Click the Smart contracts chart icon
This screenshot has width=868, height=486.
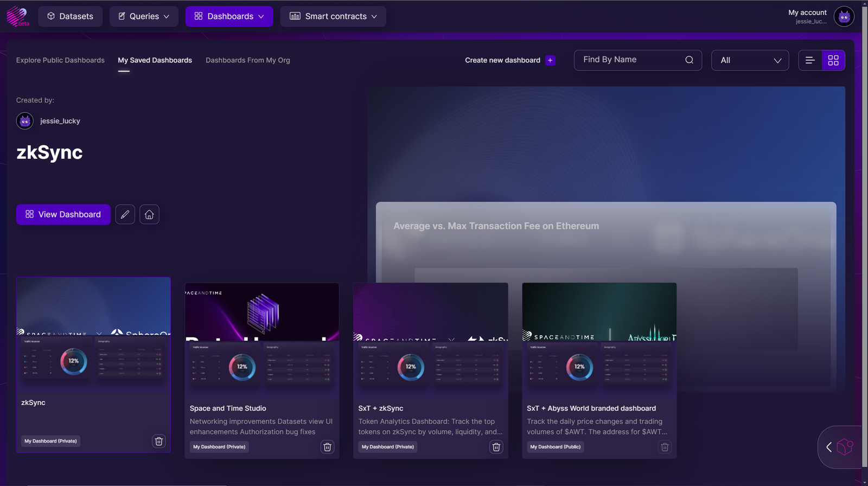(295, 16)
